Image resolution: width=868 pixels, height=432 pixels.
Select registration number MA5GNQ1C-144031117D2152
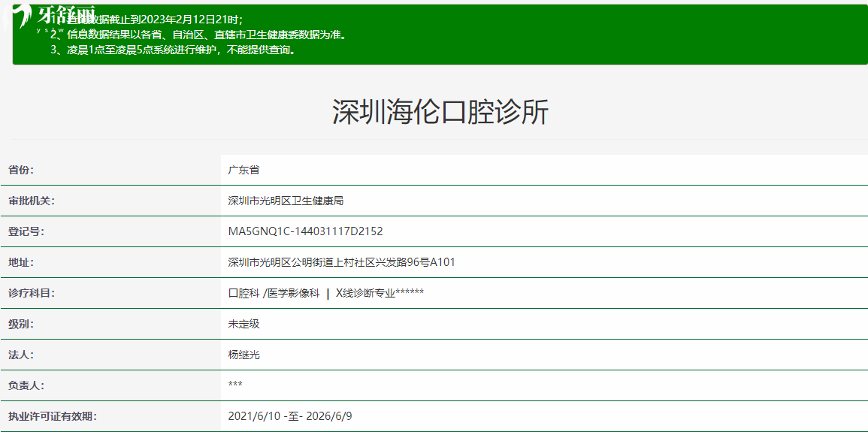306,231
